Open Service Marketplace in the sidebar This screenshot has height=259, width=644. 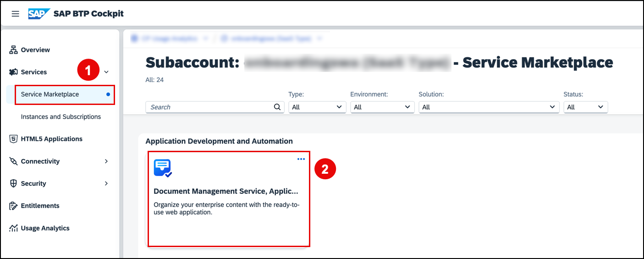pyautogui.click(x=61, y=94)
